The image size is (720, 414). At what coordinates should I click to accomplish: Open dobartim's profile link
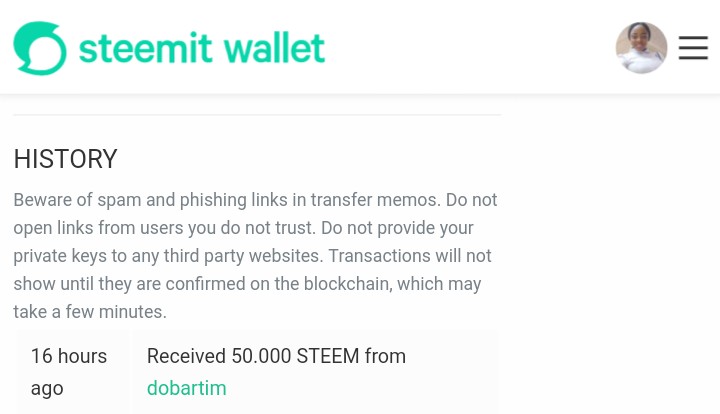(186, 388)
